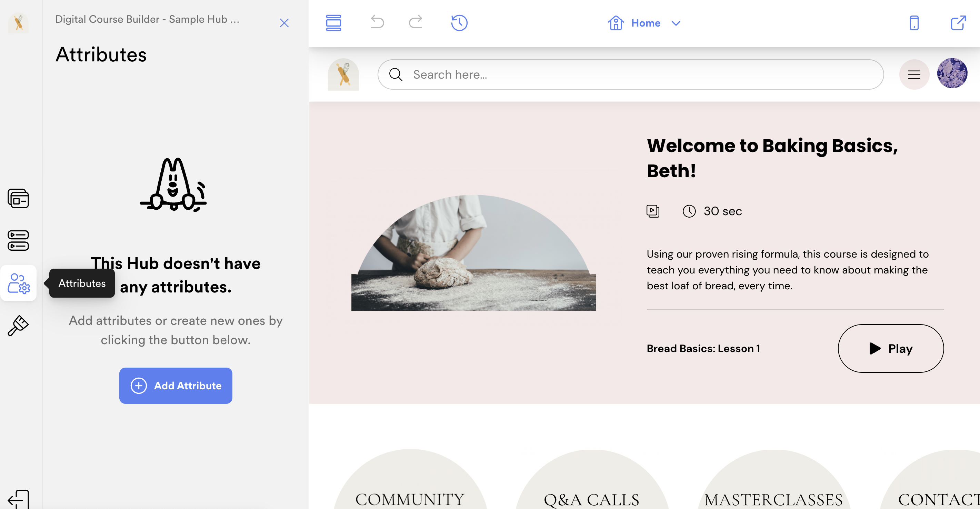The height and width of the screenshot is (509, 980).
Task: Expand the Home page dropdown chevron
Action: 676,23
